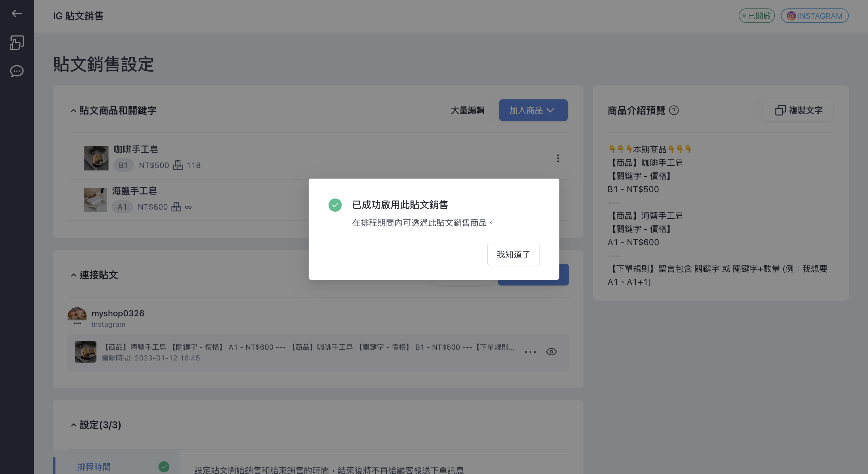This screenshot has height=474, width=868.
Task: Click A1 - NT$600 preview line
Action: [x=633, y=242]
